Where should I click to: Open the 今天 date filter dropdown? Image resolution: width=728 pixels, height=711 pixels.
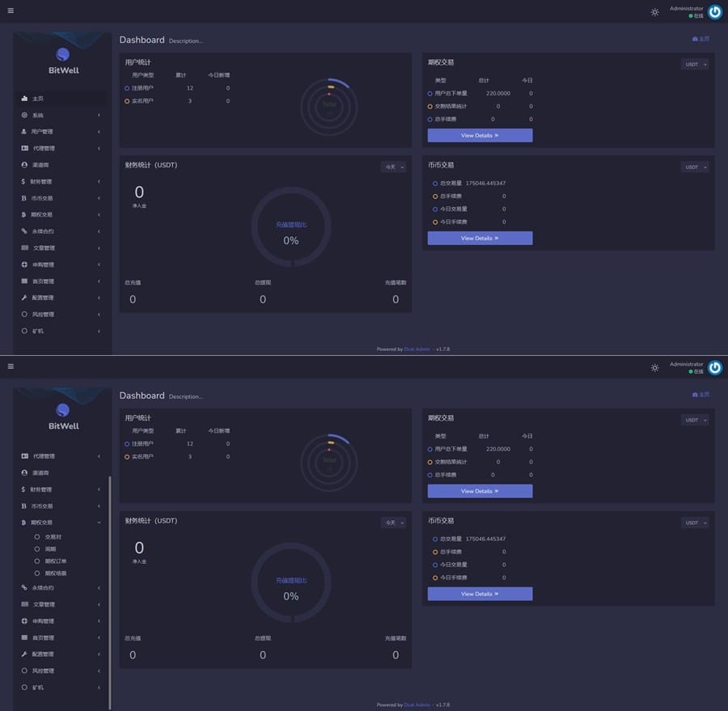pos(393,166)
